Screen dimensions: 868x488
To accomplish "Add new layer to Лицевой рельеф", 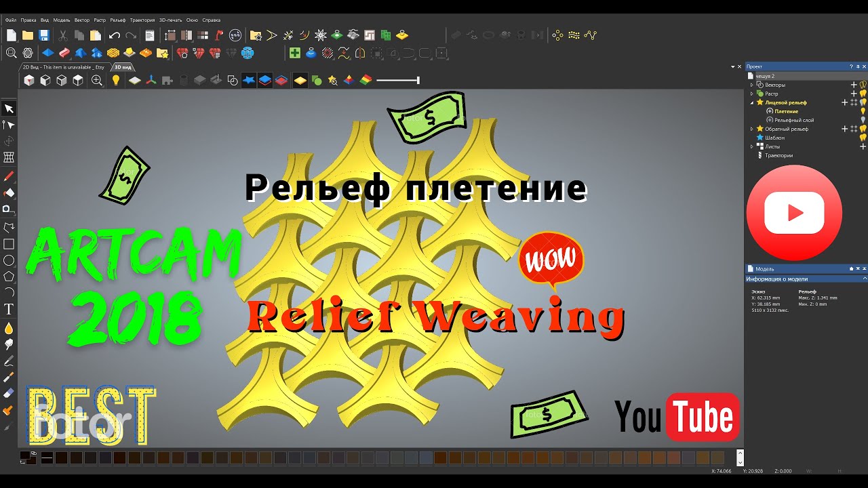I will click(x=845, y=102).
